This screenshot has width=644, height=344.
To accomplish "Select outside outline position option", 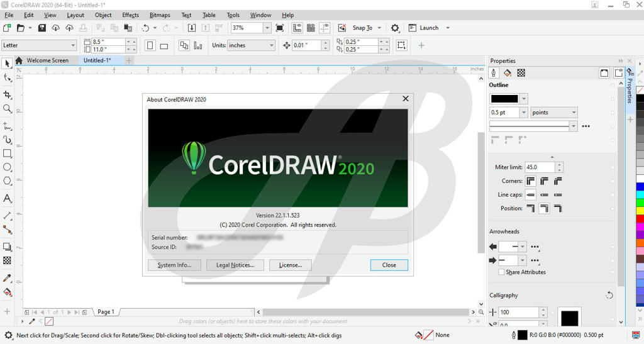I will pyautogui.click(x=531, y=209).
